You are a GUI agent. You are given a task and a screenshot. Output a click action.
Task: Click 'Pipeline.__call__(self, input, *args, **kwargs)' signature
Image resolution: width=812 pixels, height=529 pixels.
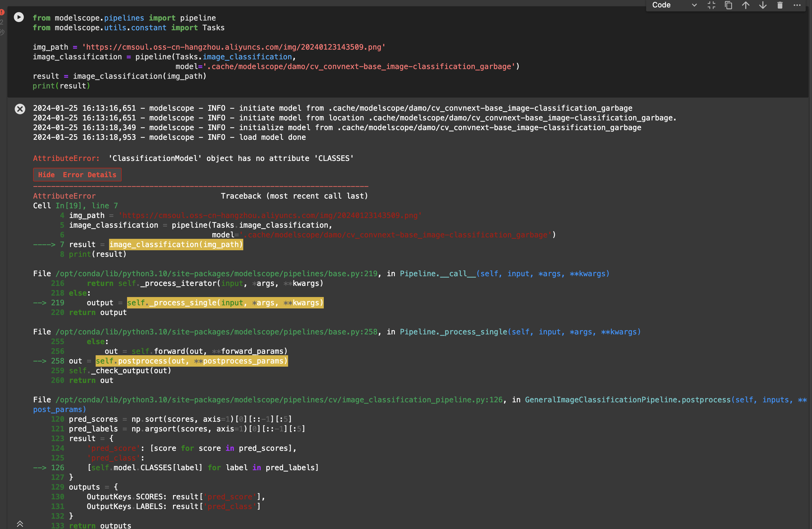coord(504,274)
